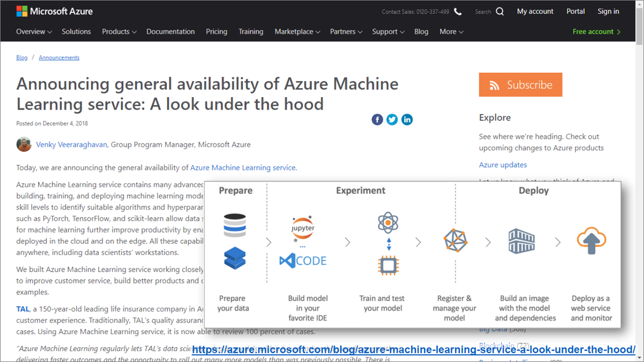
Task: Click the orange Subscribe button
Action: [x=521, y=85]
